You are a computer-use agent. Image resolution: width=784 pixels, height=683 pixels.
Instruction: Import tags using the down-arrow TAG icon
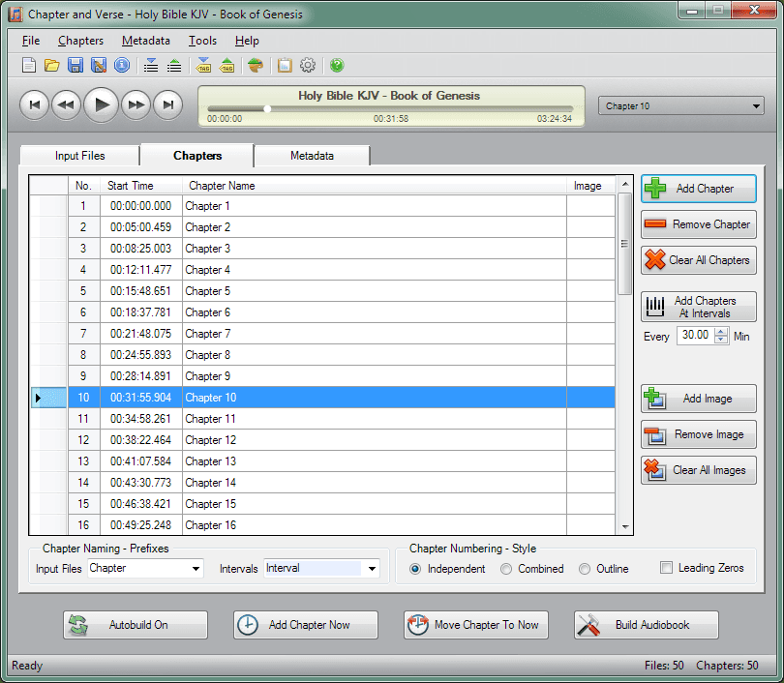204,65
